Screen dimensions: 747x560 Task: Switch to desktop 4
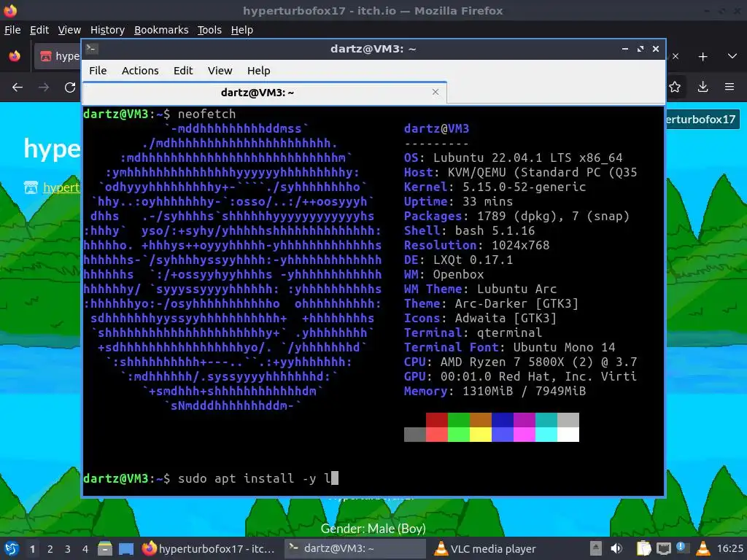pos(85,549)
